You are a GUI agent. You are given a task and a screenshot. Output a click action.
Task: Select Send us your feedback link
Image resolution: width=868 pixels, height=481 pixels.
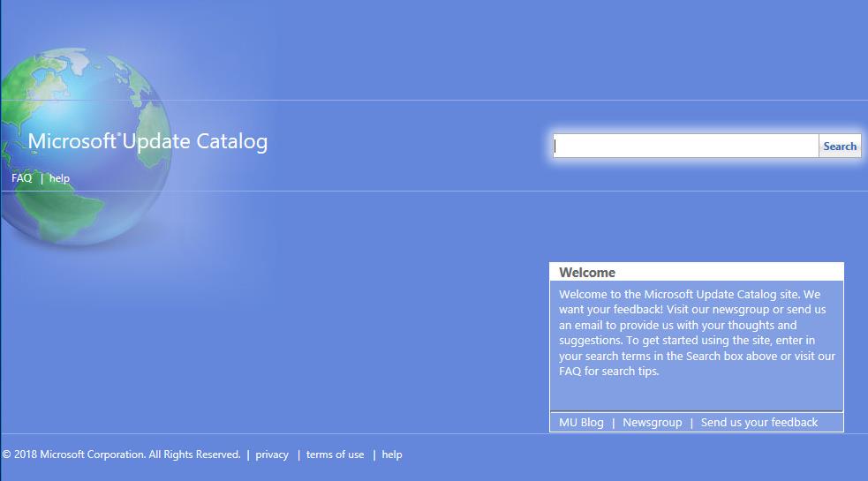759,423
